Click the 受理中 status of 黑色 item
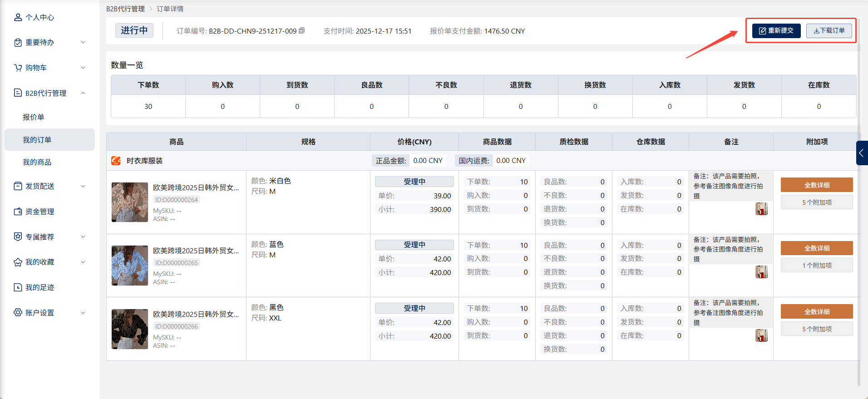The image size is (868, 399). (414, 308)
